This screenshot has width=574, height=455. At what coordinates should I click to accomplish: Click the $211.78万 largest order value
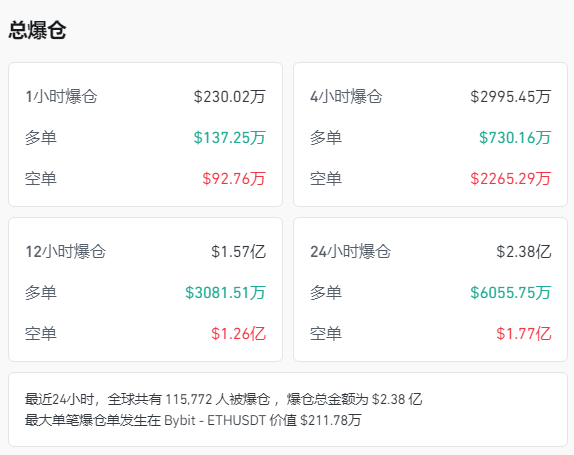(331, 420)
